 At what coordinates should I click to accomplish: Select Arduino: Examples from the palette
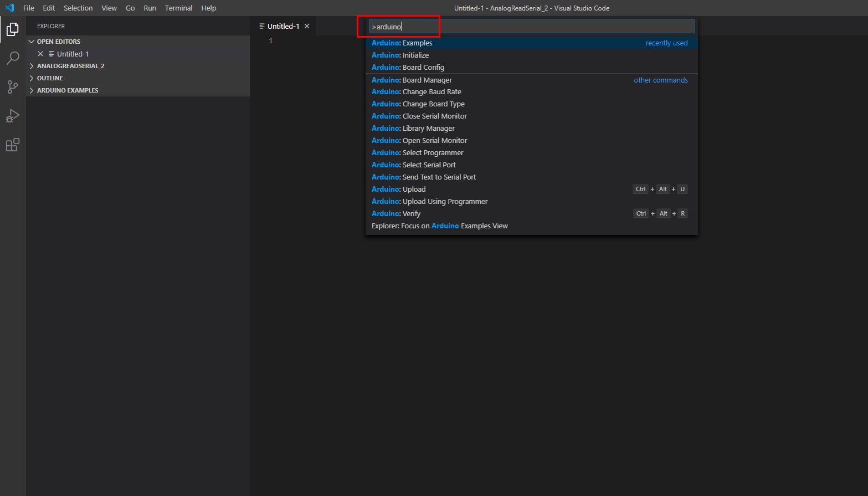point(402,43)
